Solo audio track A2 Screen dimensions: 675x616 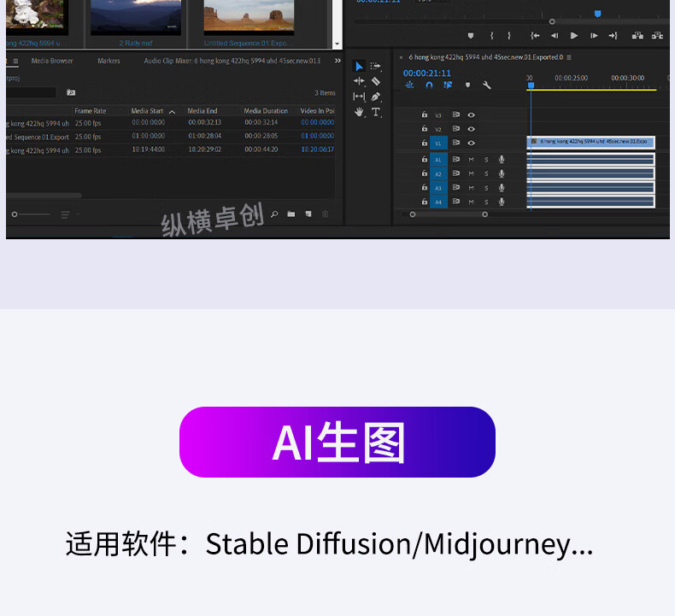(486, 174)
